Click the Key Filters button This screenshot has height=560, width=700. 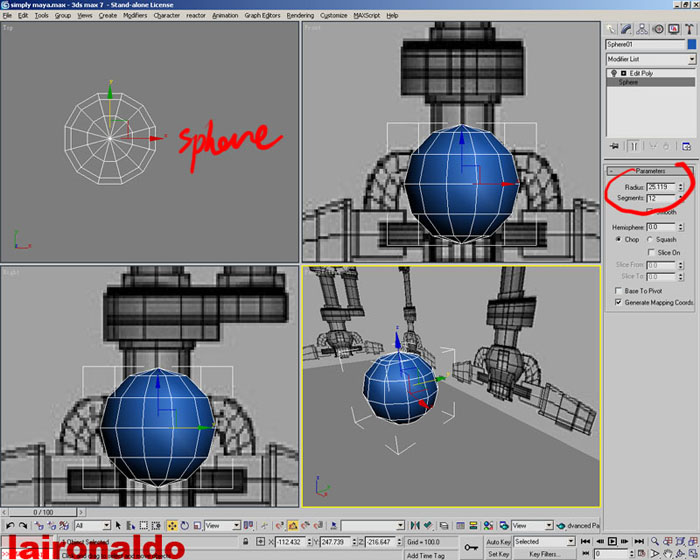click(548, 553)
